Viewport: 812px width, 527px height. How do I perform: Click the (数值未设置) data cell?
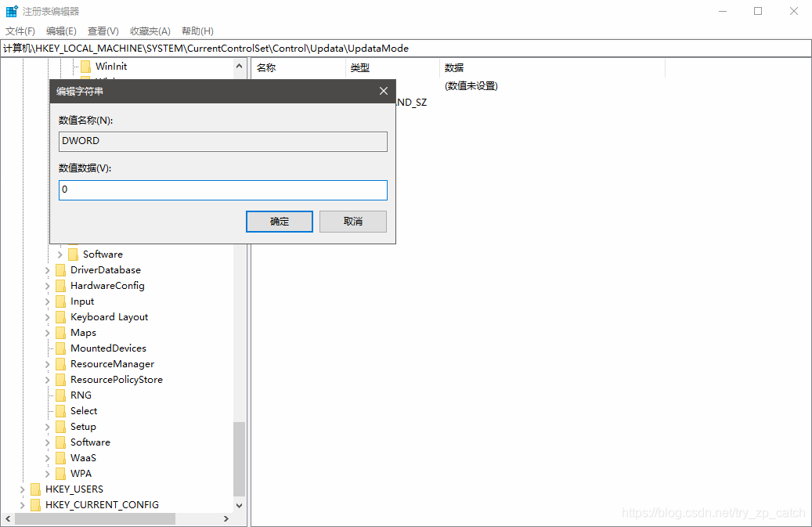click(471, 86)
